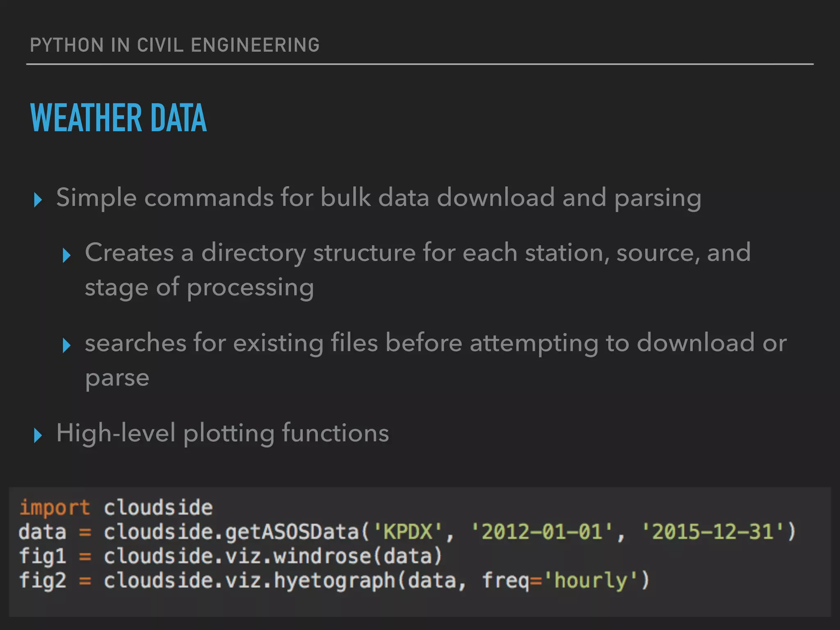Click the bullet arrow before 'Creates a directory'
Screen dimensions: 840x630
[x=66, y=255]
